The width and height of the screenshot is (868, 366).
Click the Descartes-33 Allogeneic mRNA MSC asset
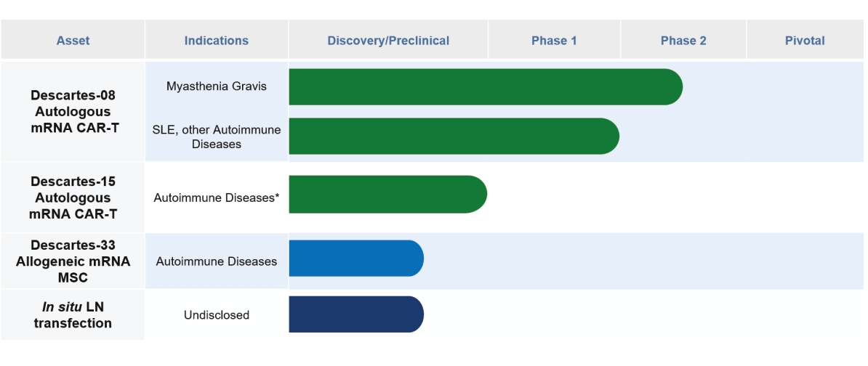tap(73, 261)
